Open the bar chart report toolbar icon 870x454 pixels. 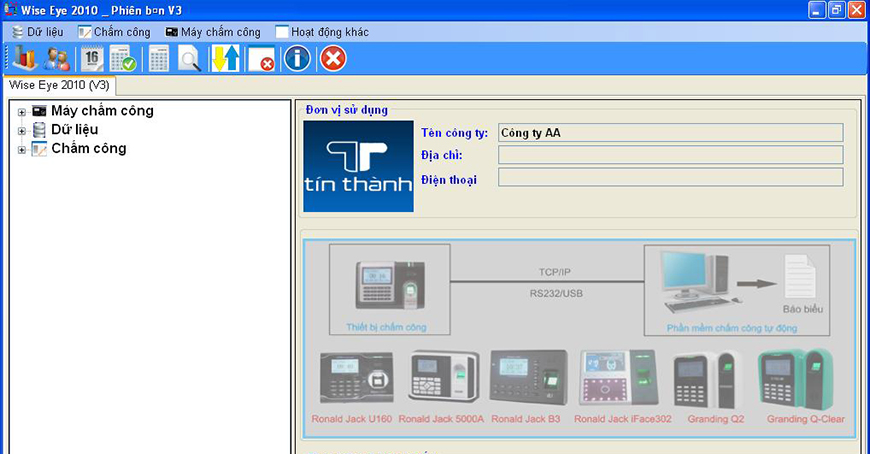25,58
